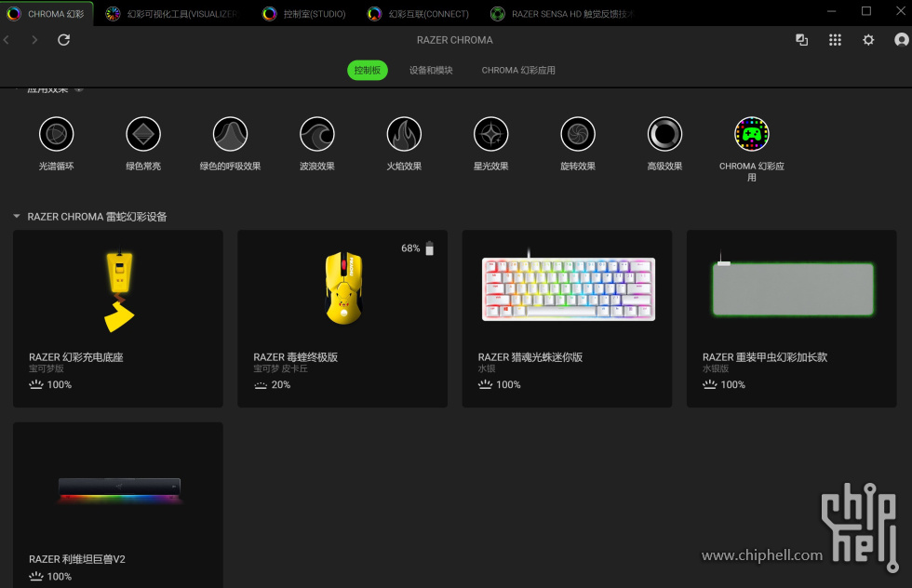Click brightness icon on 毒蝰终极版 card

tap(261, 385)
